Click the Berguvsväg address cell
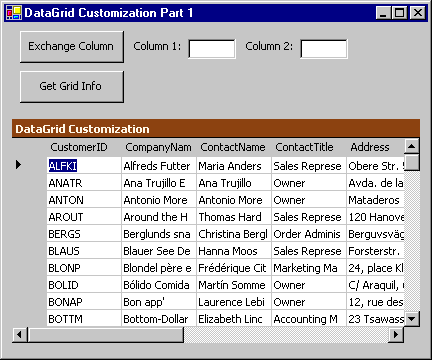432x360 pixels. point(375,233)
